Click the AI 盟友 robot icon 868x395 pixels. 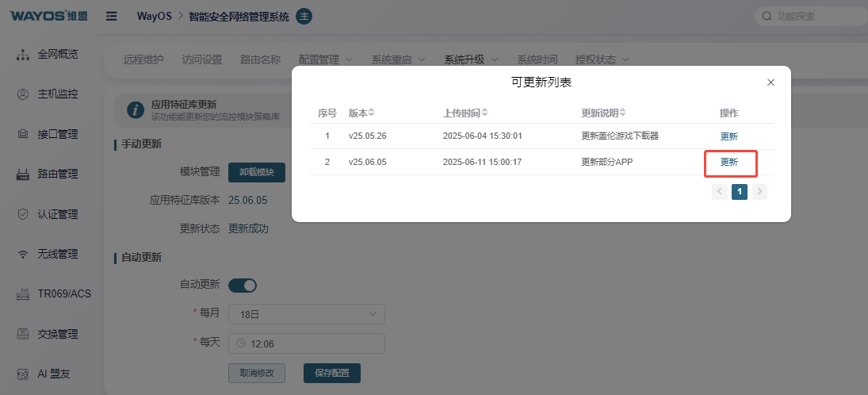(23, 374)
